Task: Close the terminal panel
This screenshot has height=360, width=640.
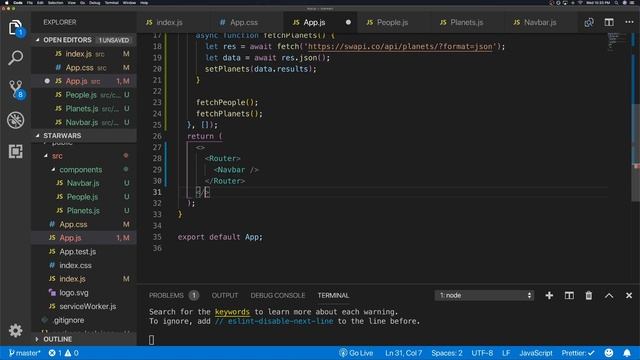Action: click(629, 296)
